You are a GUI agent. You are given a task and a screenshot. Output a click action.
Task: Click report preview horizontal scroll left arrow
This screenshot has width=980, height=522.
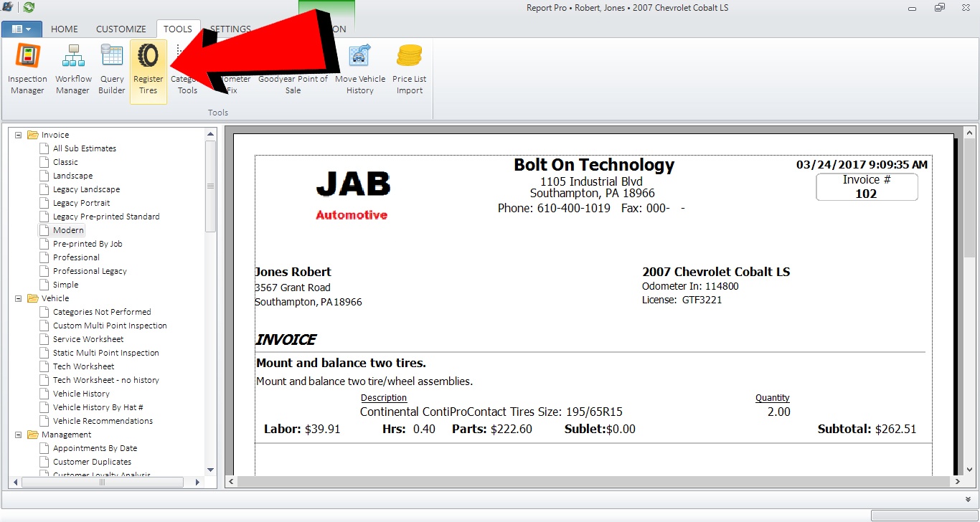(x=231, y=482)
